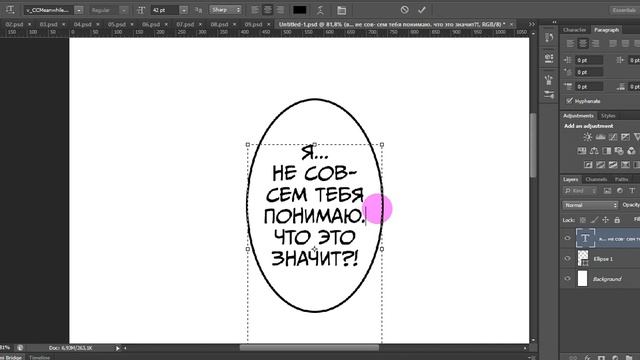The image size is (640, 360).
Task: Left align text in options bar
Action: [255, 10]
